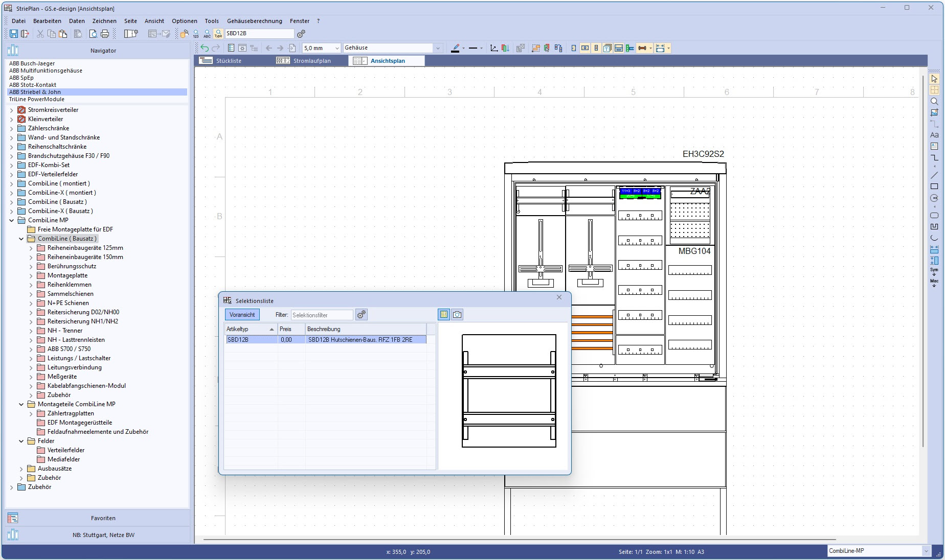
Task: Collapse the Felder tree node
Action: 21,441
